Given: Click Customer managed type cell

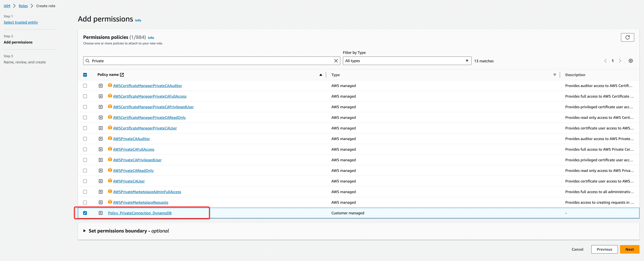Looking at the screenshot, I should tap(348, 213).
